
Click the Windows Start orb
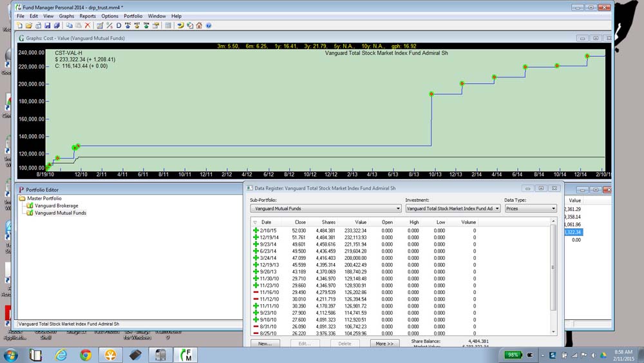11,355
